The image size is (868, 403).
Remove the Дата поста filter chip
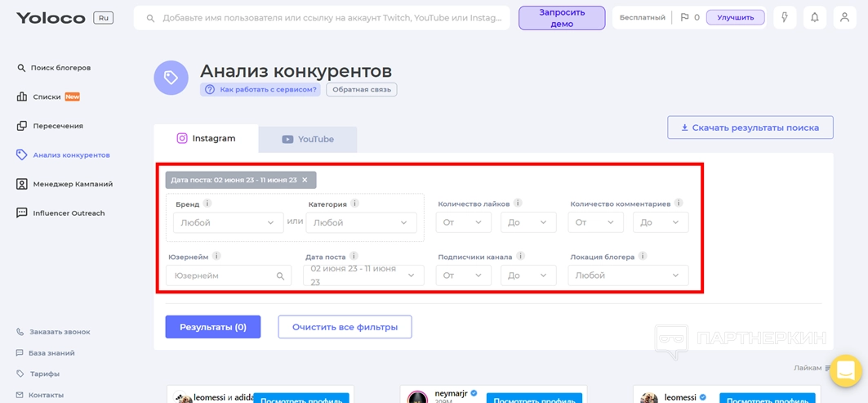pyautogui.click(x=305, y=180)
